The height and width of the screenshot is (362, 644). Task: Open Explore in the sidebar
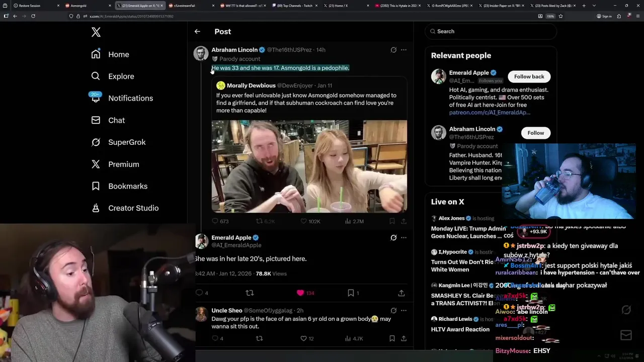coord(113,76)
